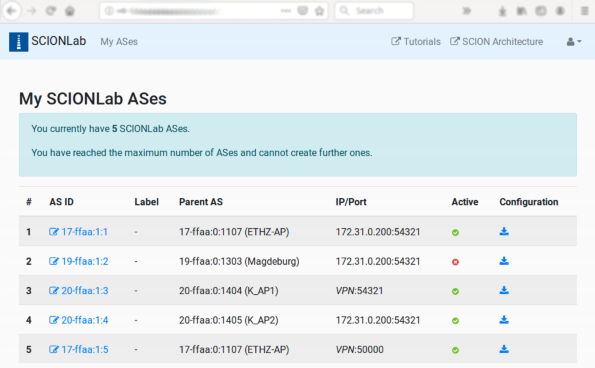Select parent AS text 20-ffaa:0:1405 (K_AP2)
The image size is (595, 368).
click(x=229, y=320)
